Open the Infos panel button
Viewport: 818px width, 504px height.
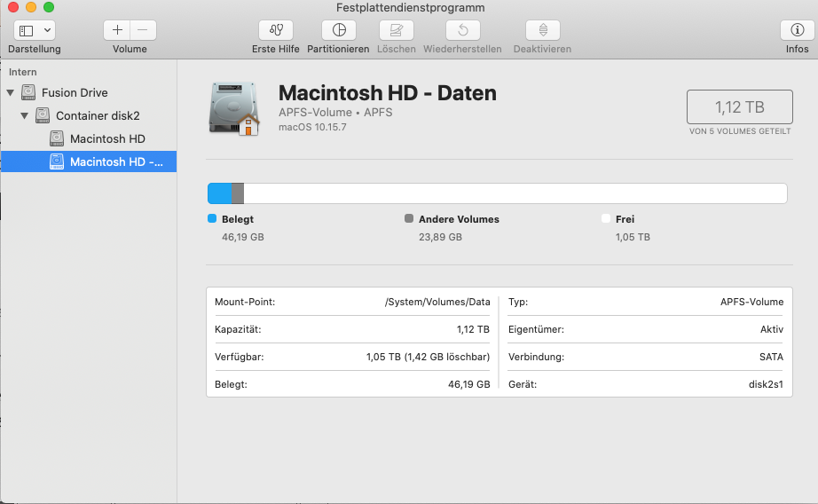(797, 30)
